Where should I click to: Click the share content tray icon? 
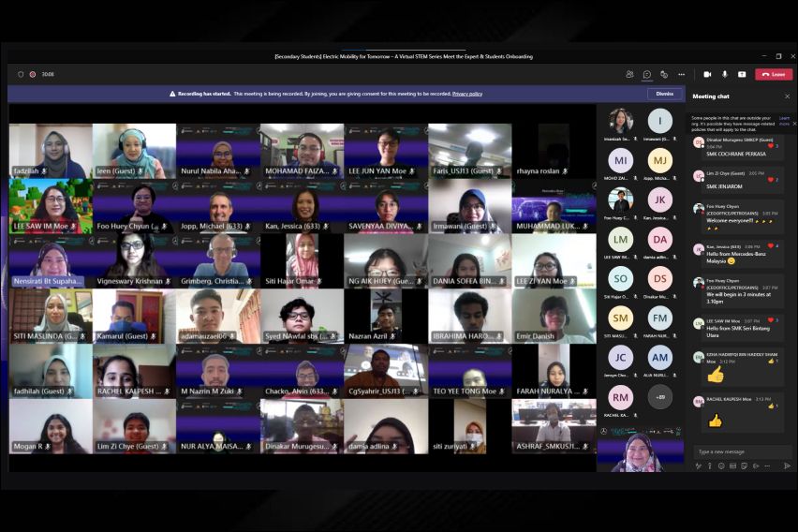[x=741, y=74]
